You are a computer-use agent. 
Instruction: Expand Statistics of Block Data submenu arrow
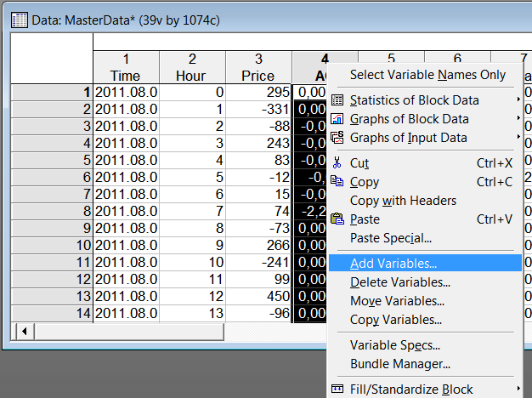click(x=518, y=99)
